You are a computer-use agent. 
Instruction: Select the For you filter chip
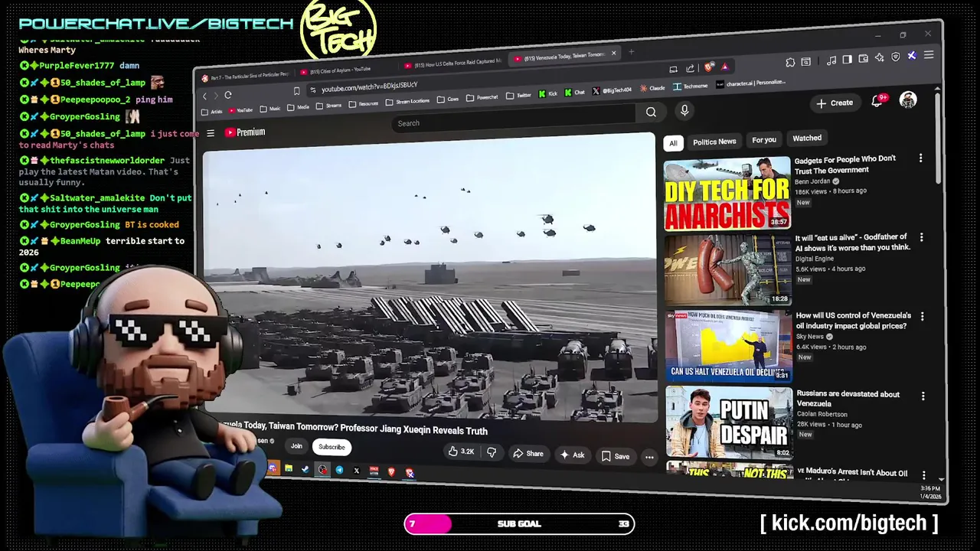[764, 140]
